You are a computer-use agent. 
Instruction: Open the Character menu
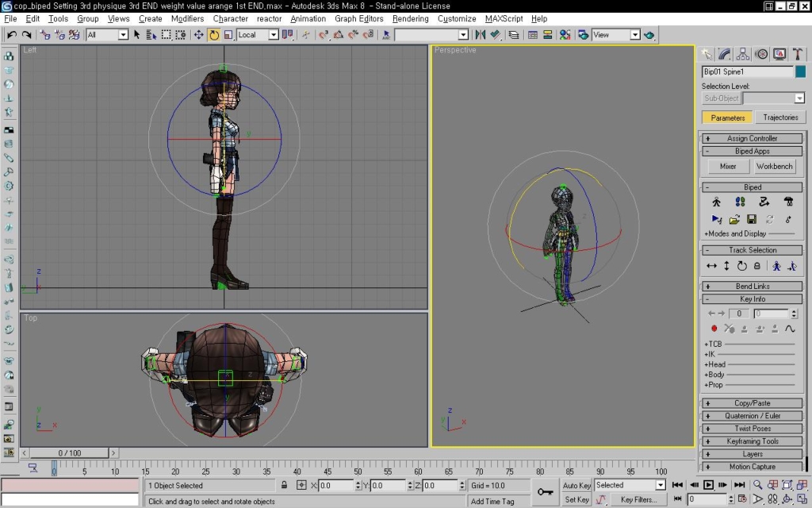pyautogui.click(x=231, y=19)
